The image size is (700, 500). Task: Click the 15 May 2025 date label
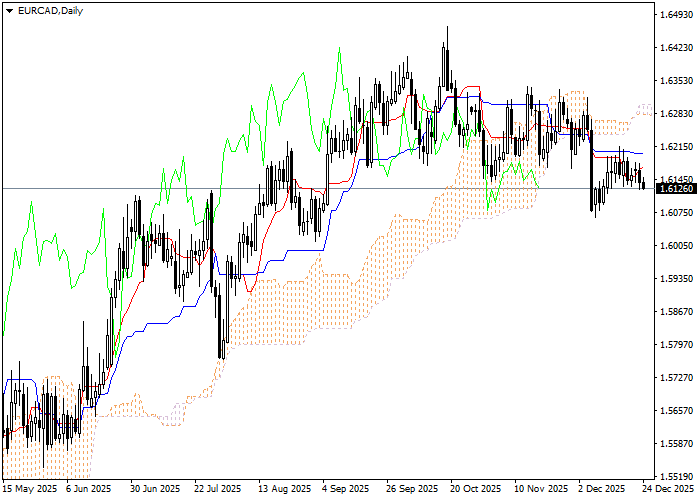point(29,489)
